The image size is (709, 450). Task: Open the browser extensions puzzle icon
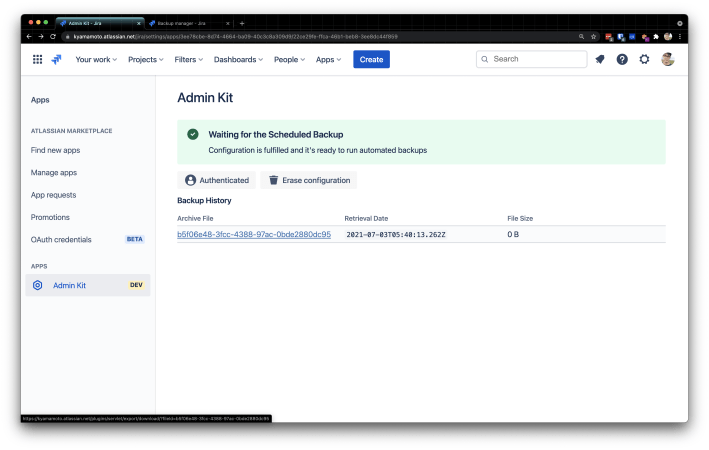tap(656, 37)
